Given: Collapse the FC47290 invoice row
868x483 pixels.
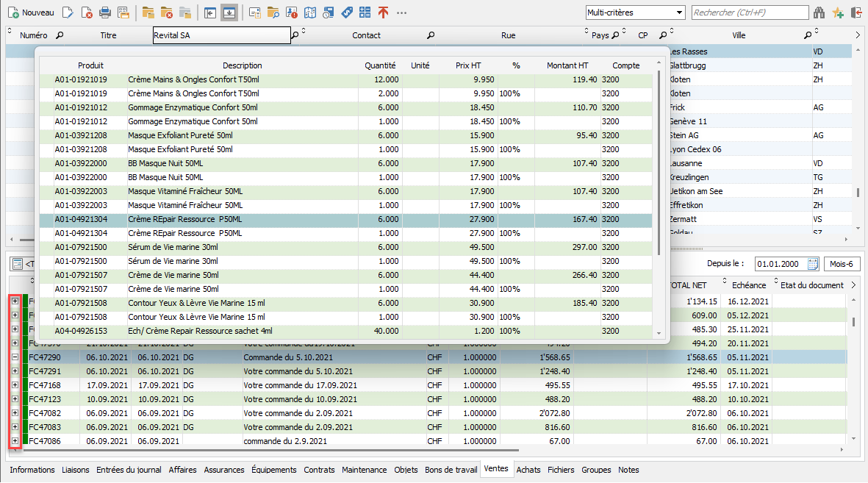Looking at the screenshot, I should pyautogui.click(x=15, y=357).
